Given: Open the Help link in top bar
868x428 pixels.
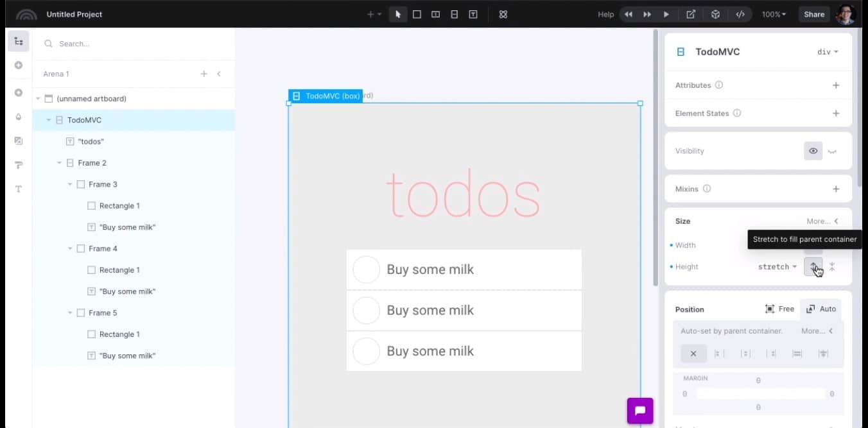Looking at the screenshot, I should click(605, 14).
